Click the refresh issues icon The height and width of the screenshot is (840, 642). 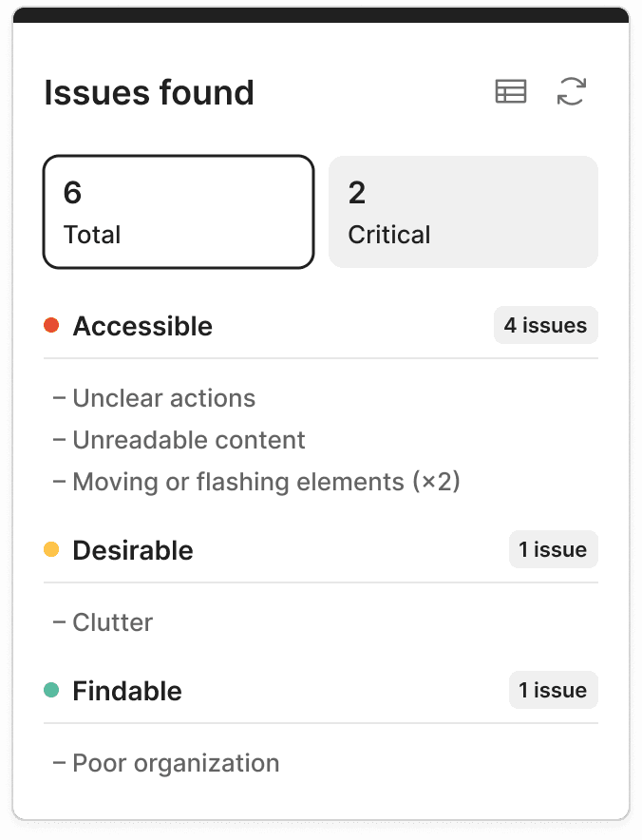[x=571, y=91]
